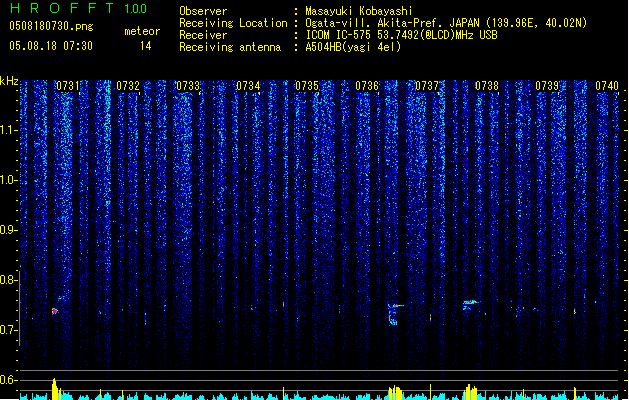Click the 0.9 kHz axis label
629x400 pixels.
(8, 230)
